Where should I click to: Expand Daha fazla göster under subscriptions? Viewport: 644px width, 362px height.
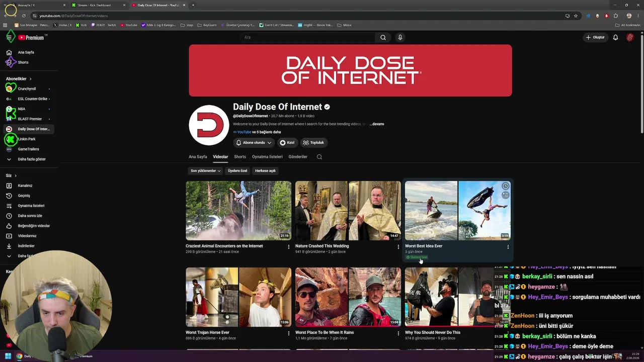point(28,159)
